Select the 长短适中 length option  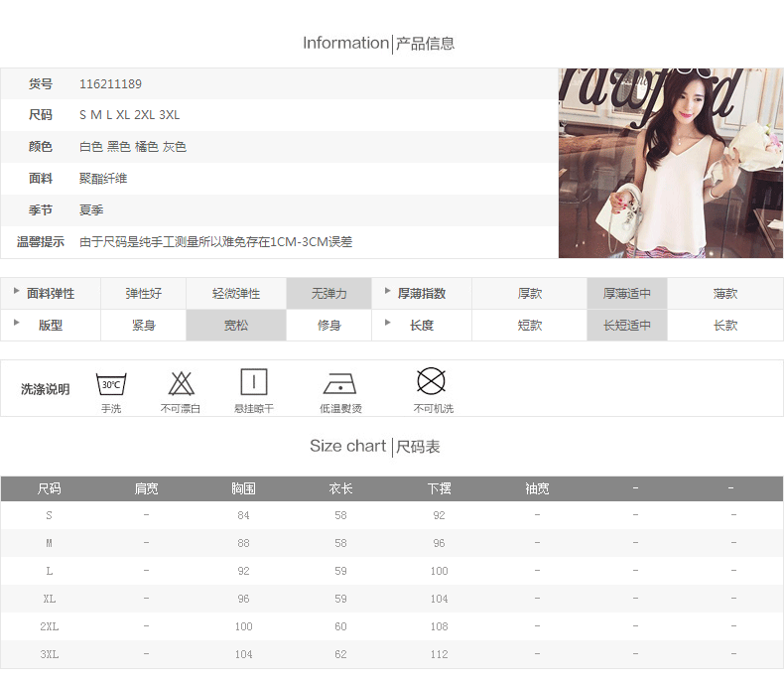(x=627, y=326)
